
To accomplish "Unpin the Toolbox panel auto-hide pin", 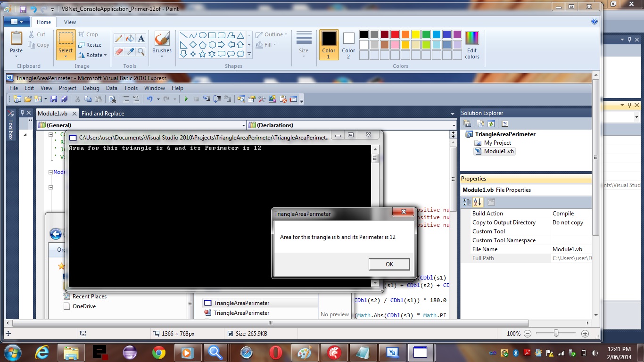I will click(22, 113).
